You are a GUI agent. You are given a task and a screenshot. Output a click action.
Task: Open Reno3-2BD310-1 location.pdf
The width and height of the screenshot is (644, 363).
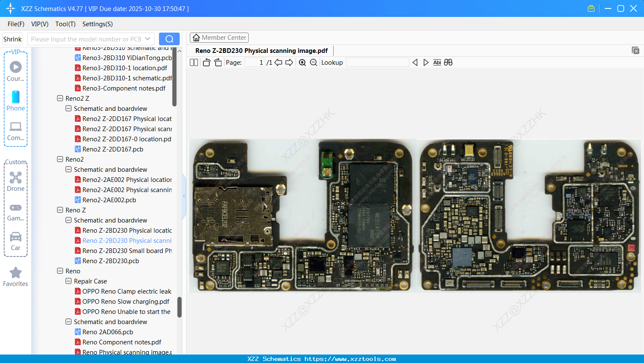(x=125, y=68)
